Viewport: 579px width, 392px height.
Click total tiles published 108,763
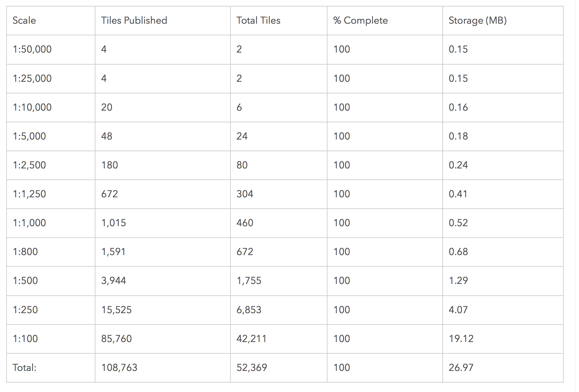click(x=119, y=368)
